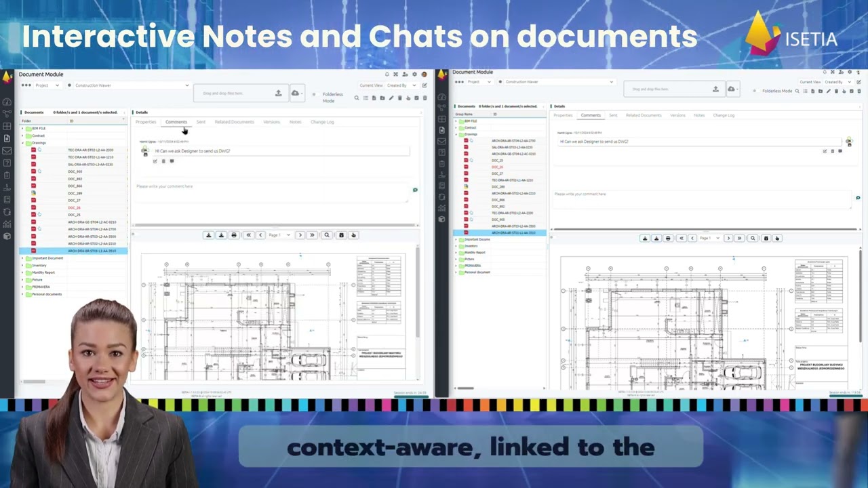Click upload icon in right window drop zone
Image resolution: width=868 pixels, height=488 pixels.
(715, 89)
